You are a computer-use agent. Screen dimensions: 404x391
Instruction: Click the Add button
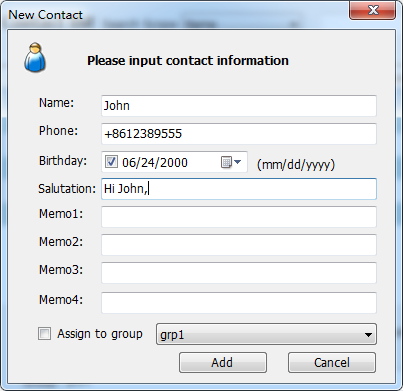223,362
